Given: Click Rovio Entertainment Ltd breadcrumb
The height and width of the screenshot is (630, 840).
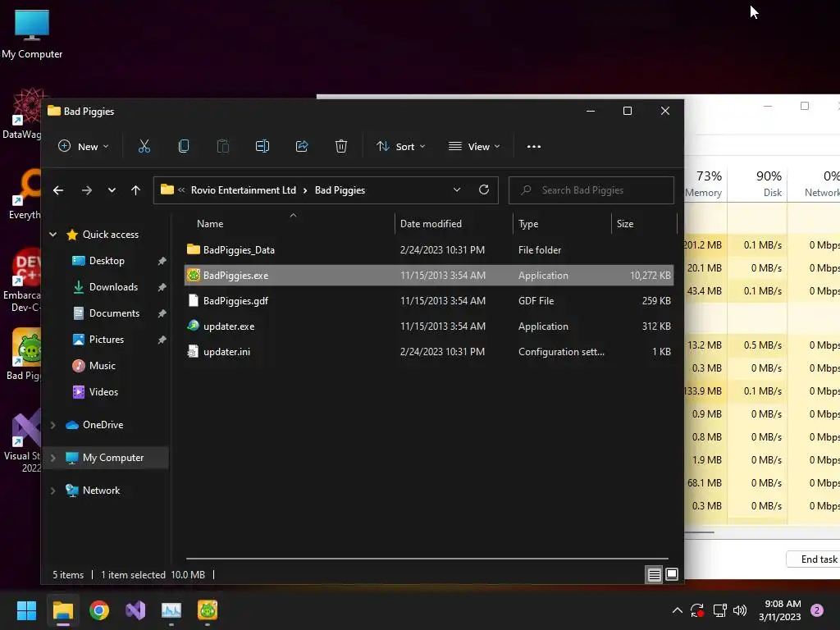Looking at the screenshot, I should click(x=243, y=190).
